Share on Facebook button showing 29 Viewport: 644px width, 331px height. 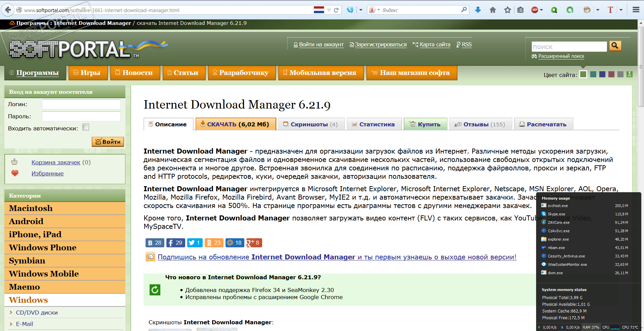175,243
